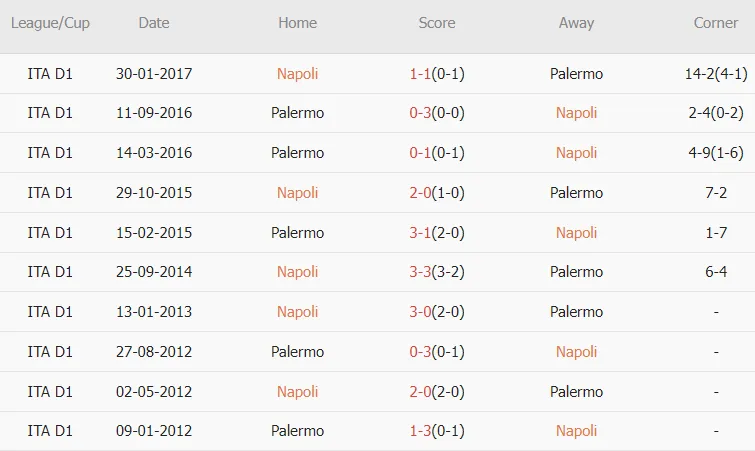Select ITA D1 league in 11-09-2016 row
The width and height of the screenshot is (755, 451).
click(x=50, y=113)
